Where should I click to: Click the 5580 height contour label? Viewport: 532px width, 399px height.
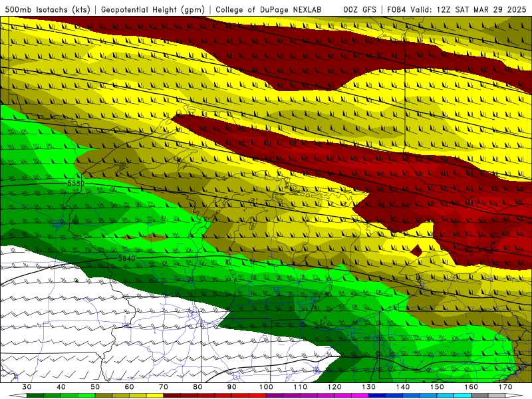tap(76, 184)
